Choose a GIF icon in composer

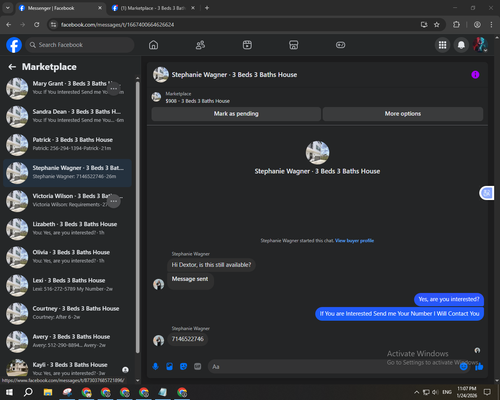(198, 367)
